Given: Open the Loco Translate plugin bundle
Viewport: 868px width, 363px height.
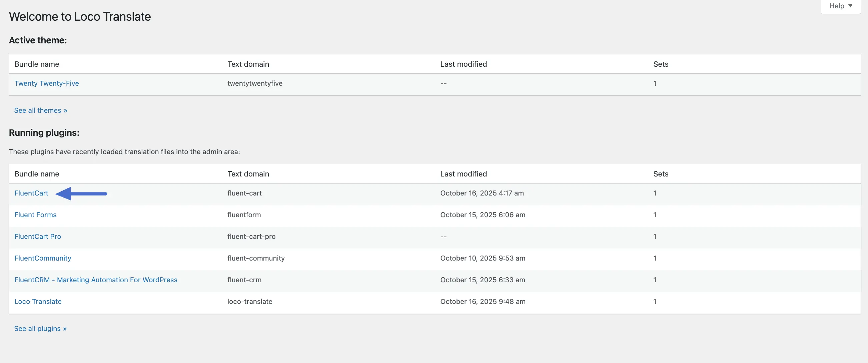Looking at the screenshot, I should pyautogui.click(x=38, y=301).
